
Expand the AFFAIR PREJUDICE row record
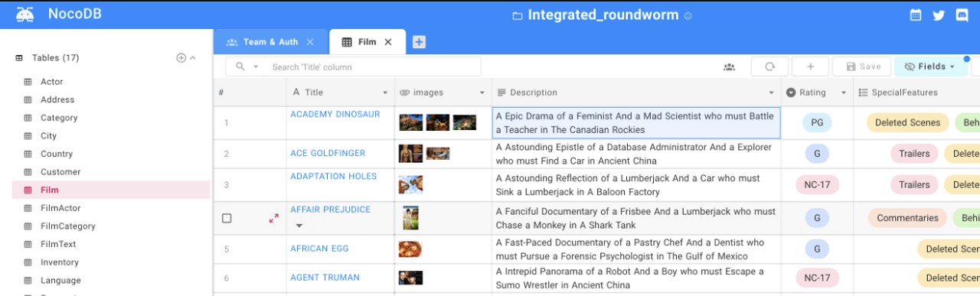273,218
